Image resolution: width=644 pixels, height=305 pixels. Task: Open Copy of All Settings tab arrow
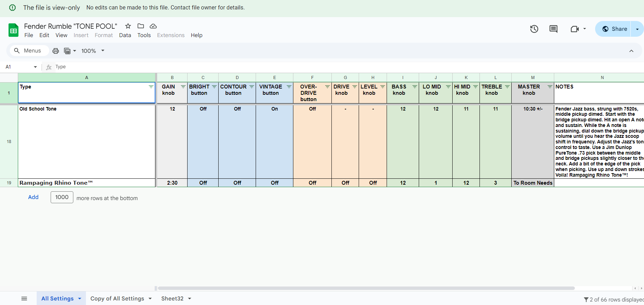(x=150, y=298)
